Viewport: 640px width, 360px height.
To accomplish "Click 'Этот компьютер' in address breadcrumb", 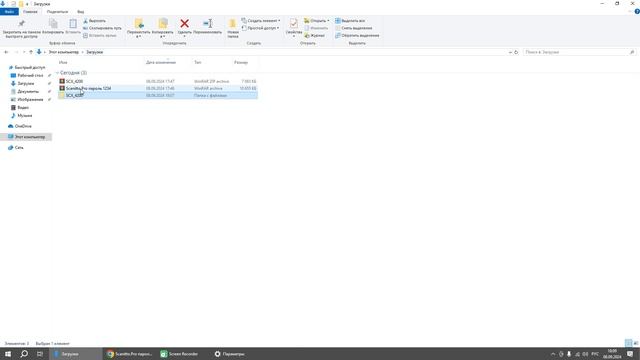I will [x=64, y=52].
